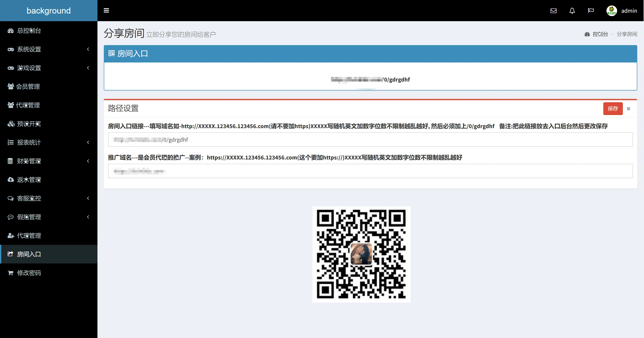Click the 报表统计 list icon
644x338 pixels.
(11, 143)
